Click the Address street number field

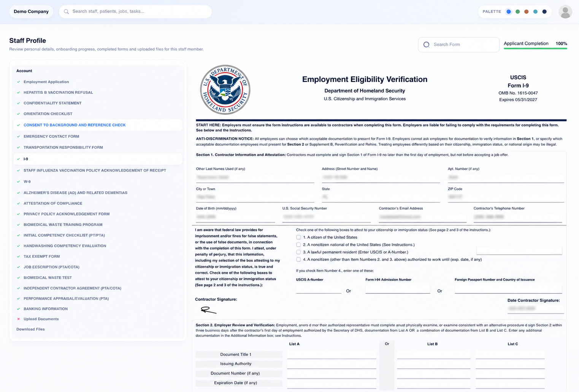381,177
